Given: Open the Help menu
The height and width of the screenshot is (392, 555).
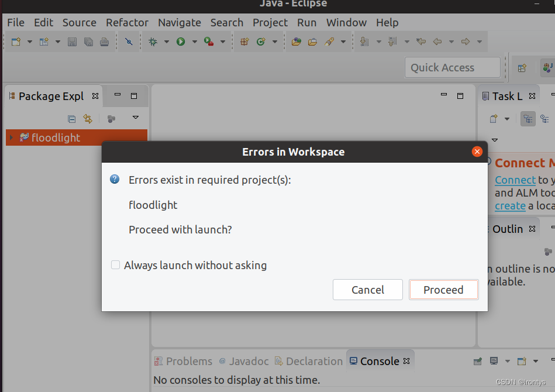Looking at the screenshot, I should pyautogui.click(x=387, y=23).
